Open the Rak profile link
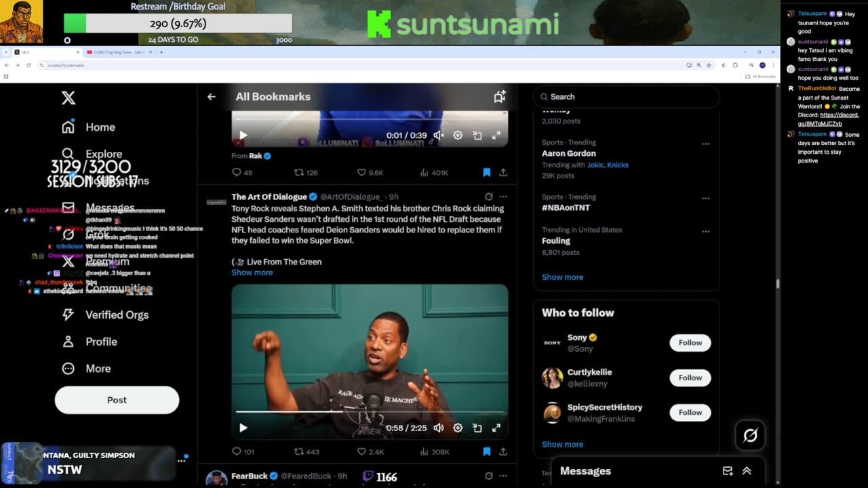868x488 pixels. (256, 156)
